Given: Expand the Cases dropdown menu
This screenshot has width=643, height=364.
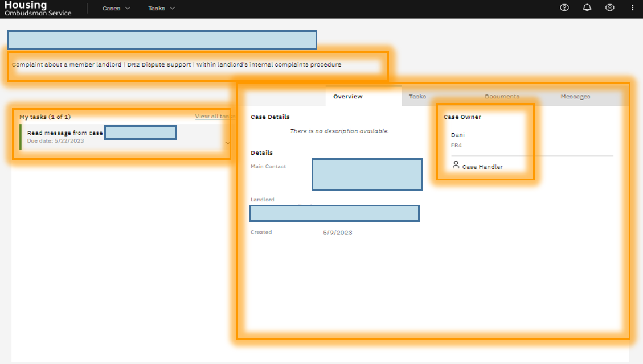Looking at the screenshot, I should tap(116, 9).
